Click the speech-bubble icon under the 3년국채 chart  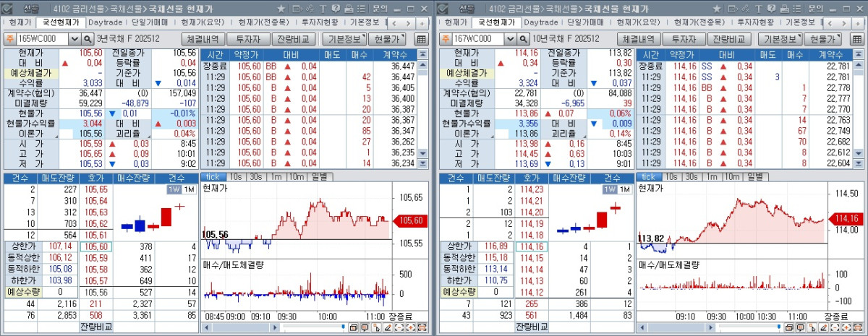point(365,327)
